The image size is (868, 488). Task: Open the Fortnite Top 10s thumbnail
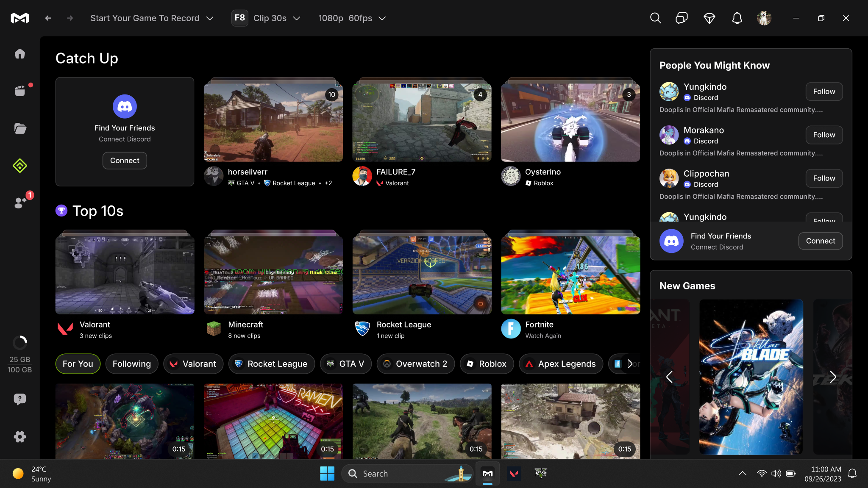coord(570,275)
